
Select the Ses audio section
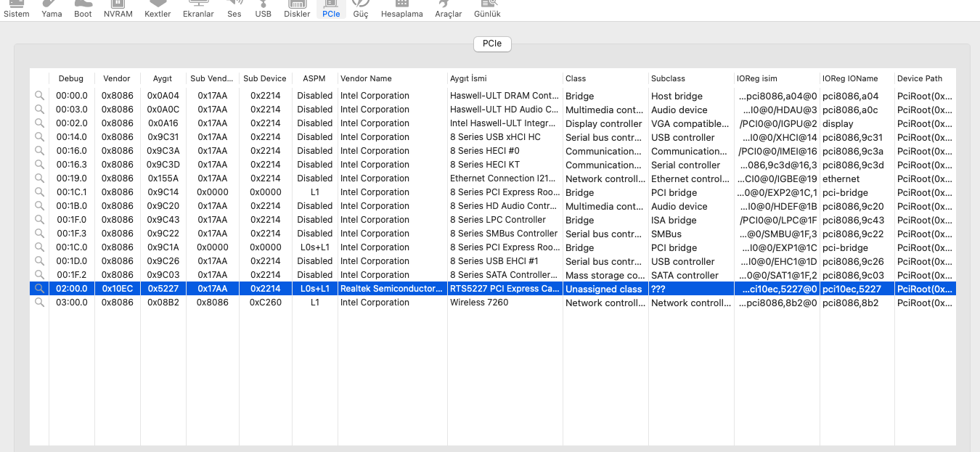234,9
